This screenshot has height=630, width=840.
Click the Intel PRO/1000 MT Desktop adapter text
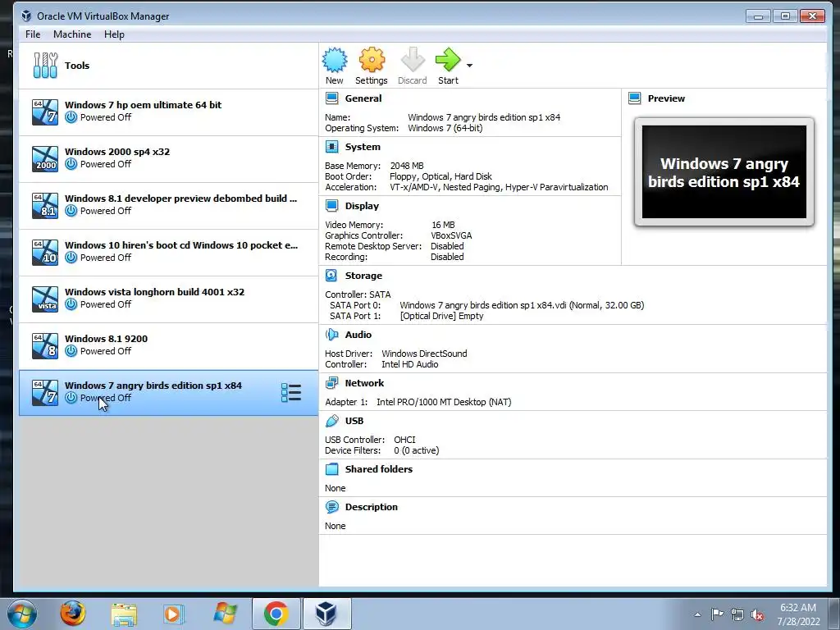coord(444,402)
